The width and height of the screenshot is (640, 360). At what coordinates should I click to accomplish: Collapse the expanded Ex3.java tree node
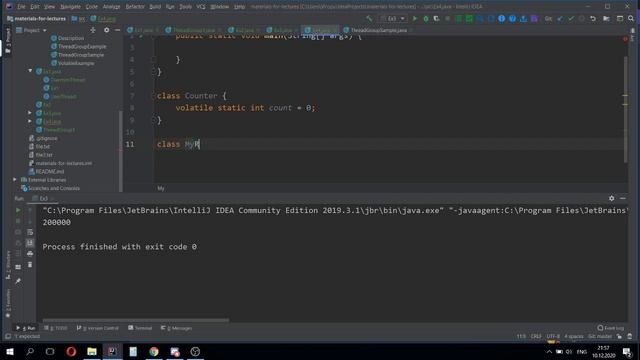(30, 71)
